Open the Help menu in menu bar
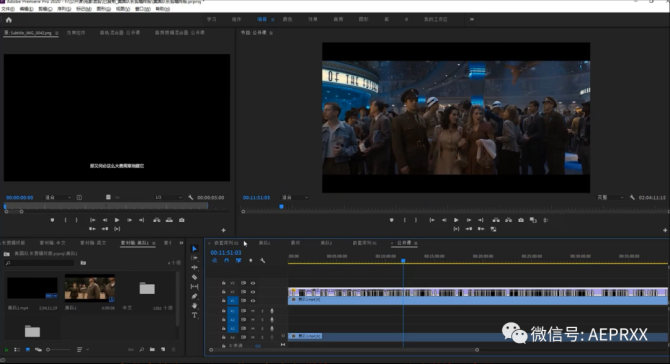The image size is (670, 364). 162,9
